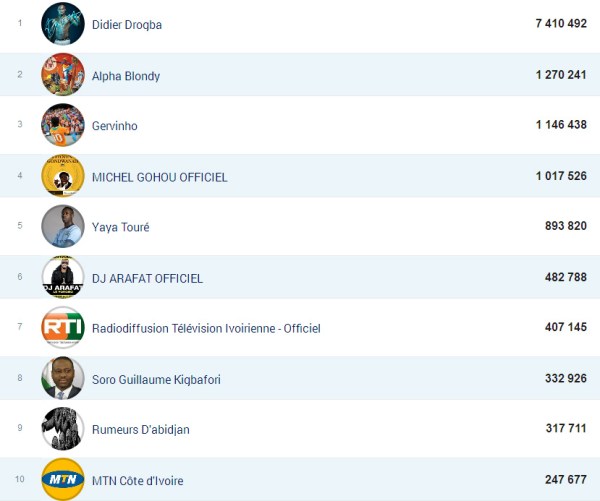Click Yaya Touré's profile picture
The image size is (600, 501).
pyautogui.click(x=62, y=227)
